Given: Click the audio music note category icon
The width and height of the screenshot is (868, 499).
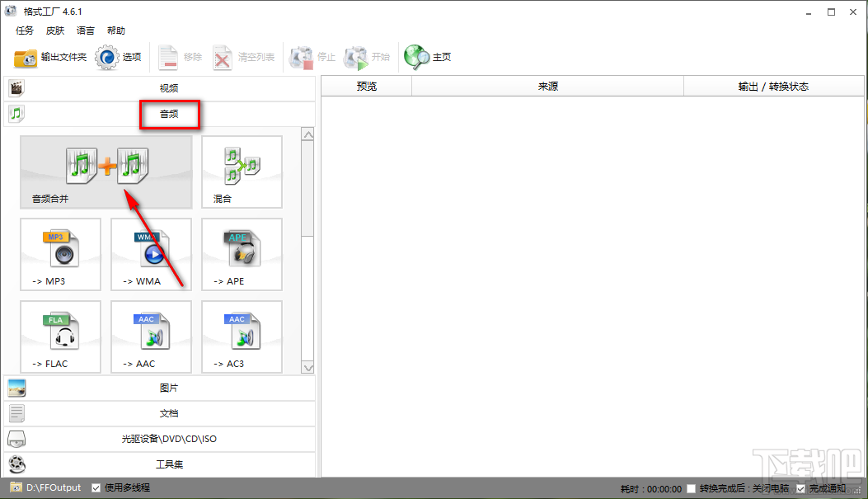Looking at the screenshot, I should coord(16,114).
